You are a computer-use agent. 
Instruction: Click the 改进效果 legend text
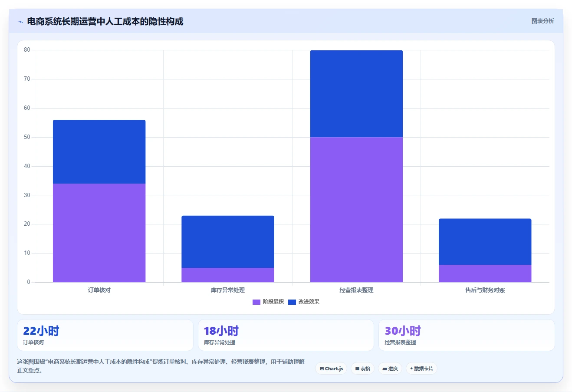(x=309, y=302)
